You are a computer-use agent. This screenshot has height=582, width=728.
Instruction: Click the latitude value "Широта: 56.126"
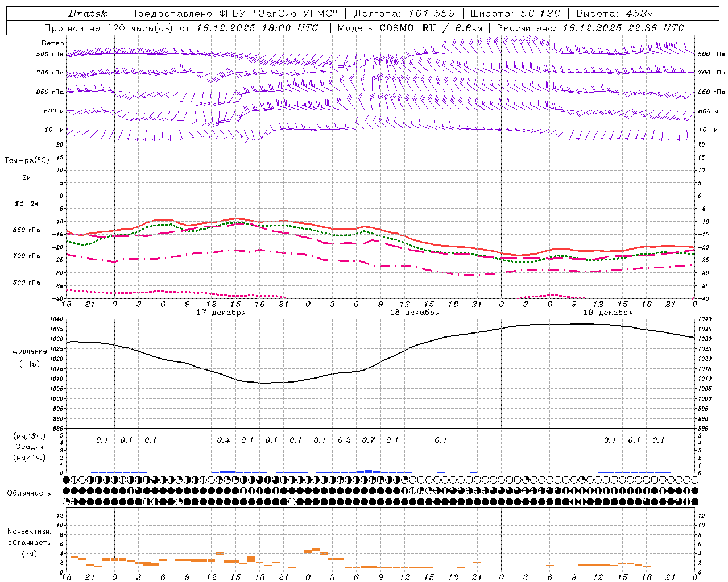(x=515, y=14)
